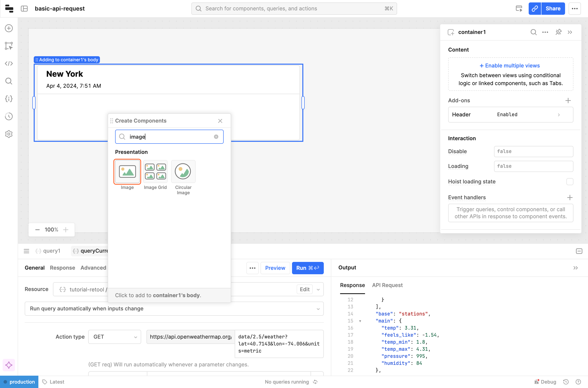This screenshot has width=588, height=388.
Task: Unpin the container1 inspector panel
Action: pyautogui.click(x=558, y=32)
